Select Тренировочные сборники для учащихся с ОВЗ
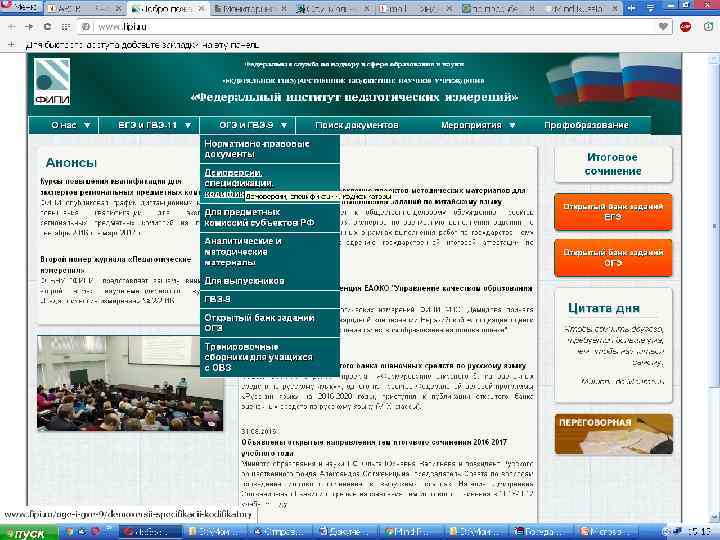The width and height of the screenshot is (720, 540). tap(270, 357)
